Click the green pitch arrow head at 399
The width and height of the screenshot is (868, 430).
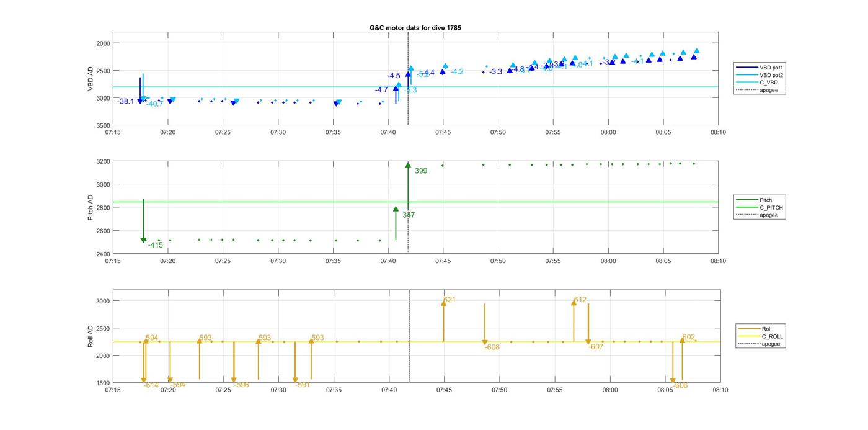point(408,164)
